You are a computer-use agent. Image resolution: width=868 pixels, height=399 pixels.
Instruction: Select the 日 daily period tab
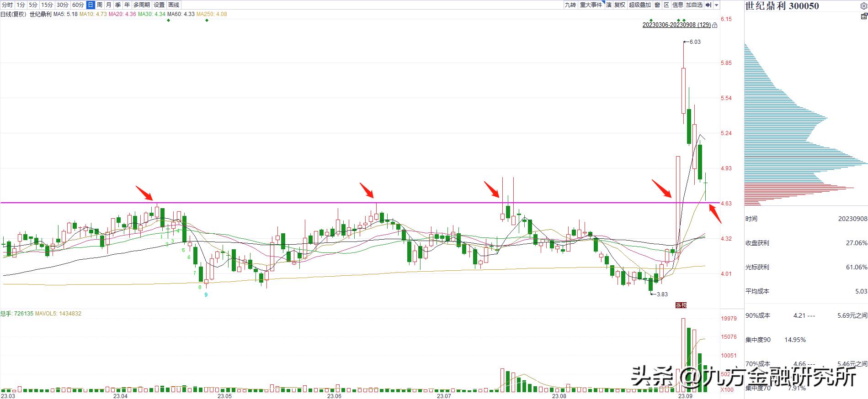pos(90,5)
